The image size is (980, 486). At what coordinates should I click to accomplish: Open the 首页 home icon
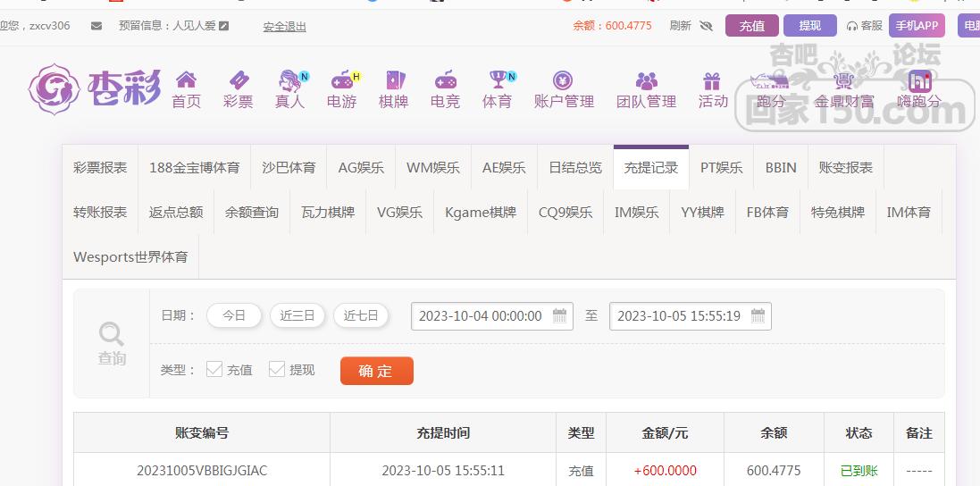coord(186,80)
